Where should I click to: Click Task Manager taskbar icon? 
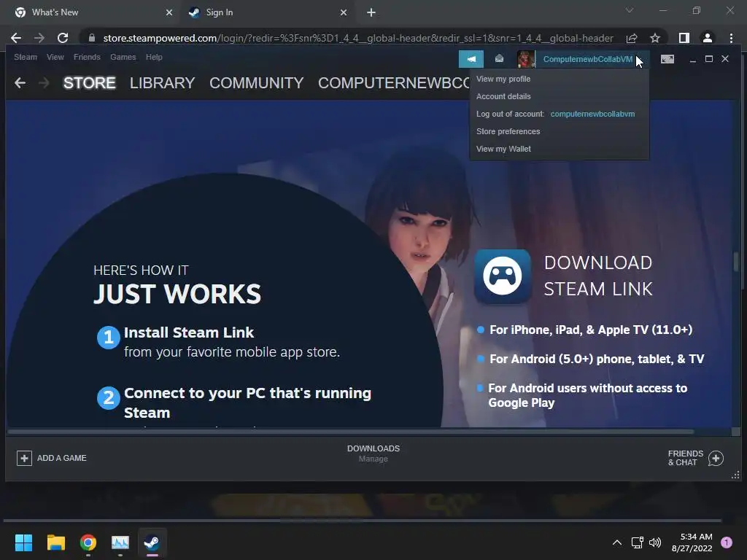pos(120,542)
